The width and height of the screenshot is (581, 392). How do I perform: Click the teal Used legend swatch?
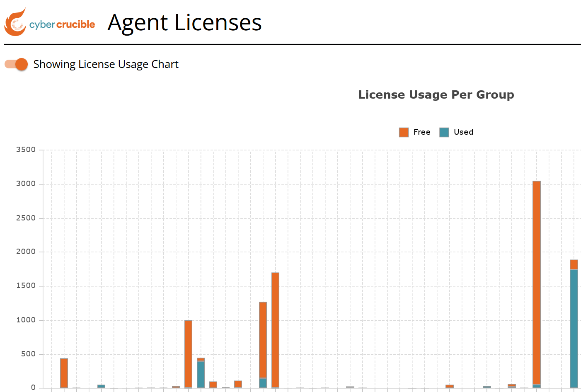[x=444, y=132]
